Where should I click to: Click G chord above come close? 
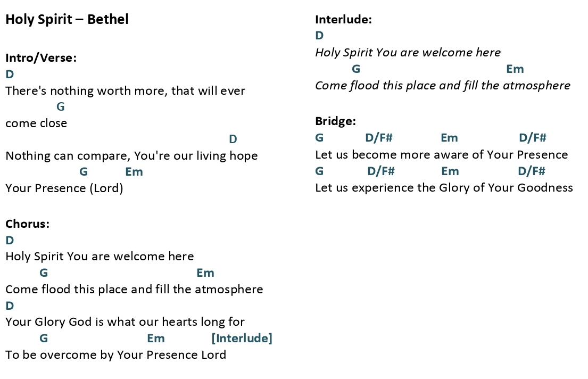[x=60, y=106]
